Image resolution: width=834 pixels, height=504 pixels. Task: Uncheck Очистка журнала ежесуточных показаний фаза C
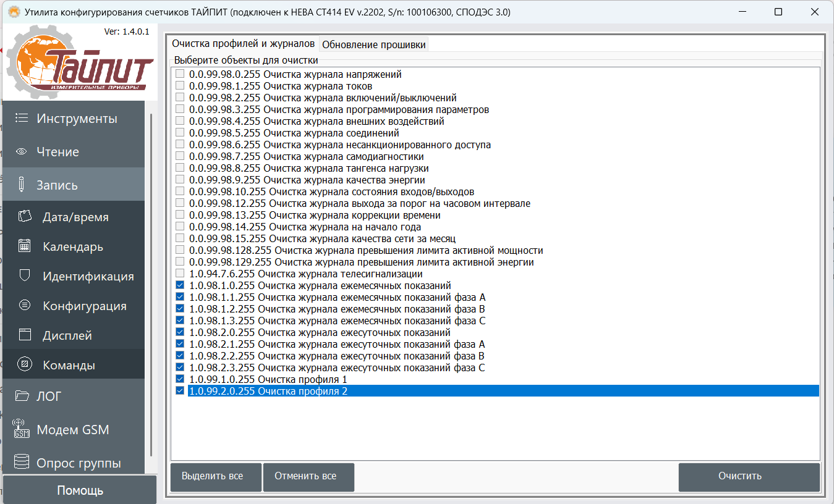pos(180,367)
